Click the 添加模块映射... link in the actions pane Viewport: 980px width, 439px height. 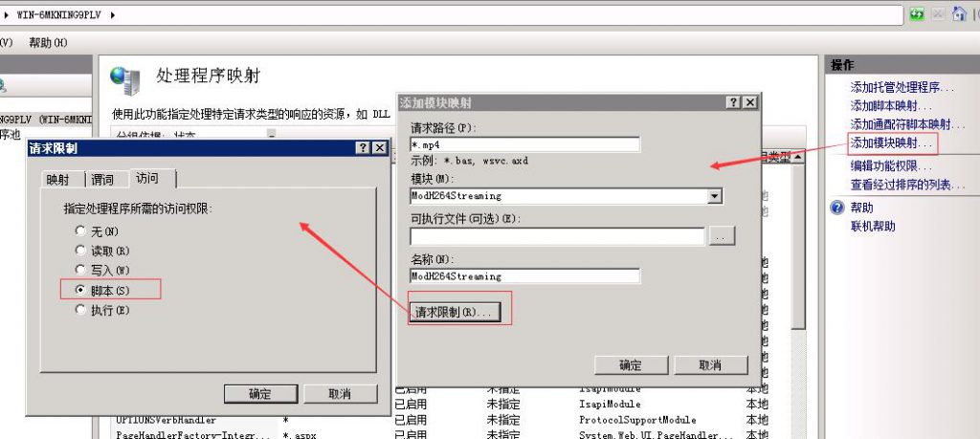pyautogui.click(x=890, y=143)
